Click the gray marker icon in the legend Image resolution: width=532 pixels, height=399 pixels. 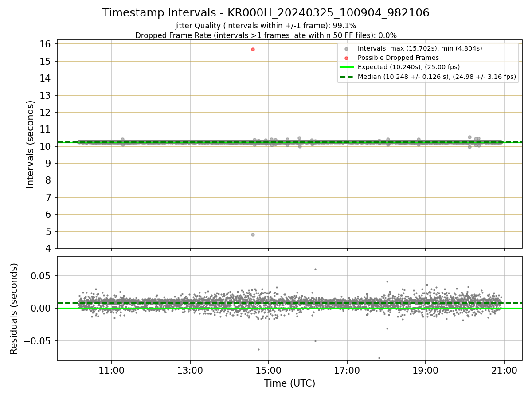[347, 49]
